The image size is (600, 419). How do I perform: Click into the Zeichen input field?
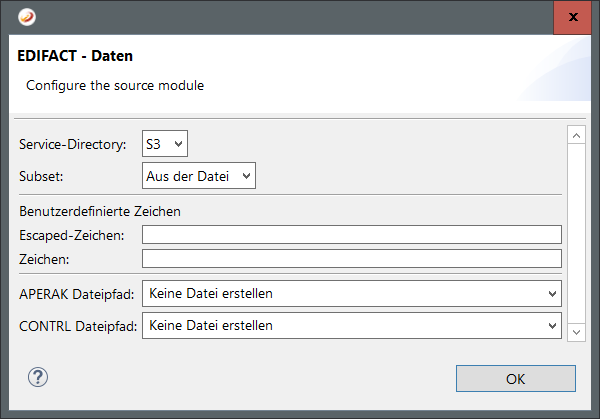point(352,259)
